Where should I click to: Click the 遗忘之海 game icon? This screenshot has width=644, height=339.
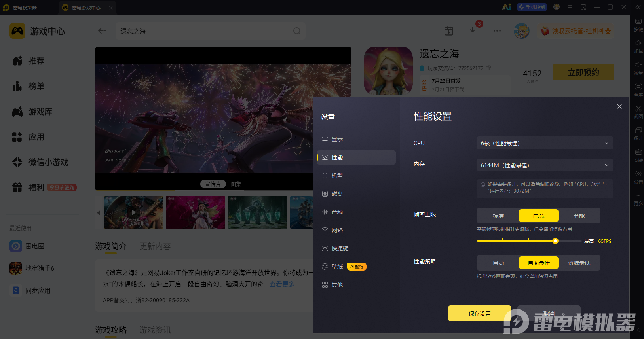click(388, 71)
